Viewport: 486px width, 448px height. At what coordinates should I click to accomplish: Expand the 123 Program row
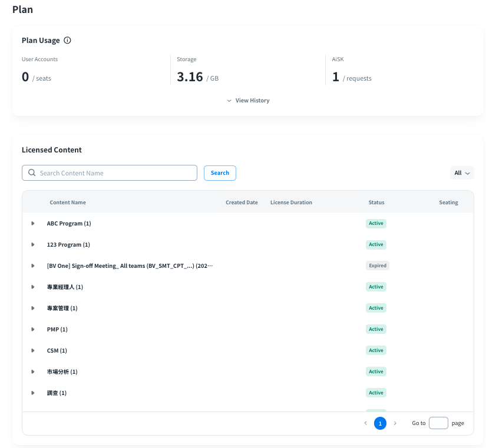click(33, 245)
